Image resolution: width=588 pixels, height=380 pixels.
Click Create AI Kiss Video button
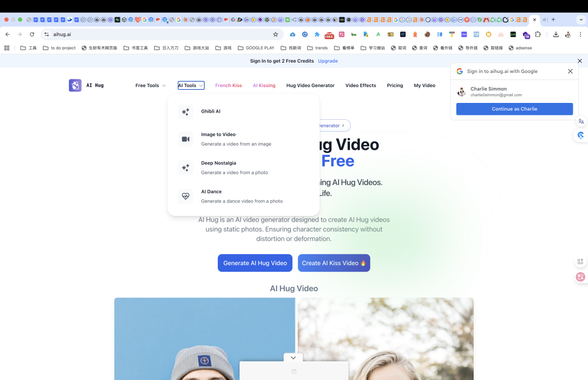(x=334, y=263)
